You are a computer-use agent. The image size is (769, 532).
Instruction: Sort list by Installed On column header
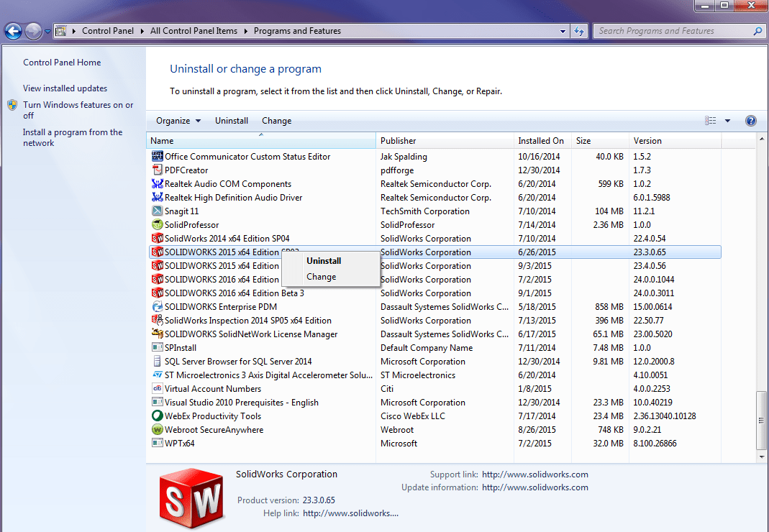(x=542, y=141)
